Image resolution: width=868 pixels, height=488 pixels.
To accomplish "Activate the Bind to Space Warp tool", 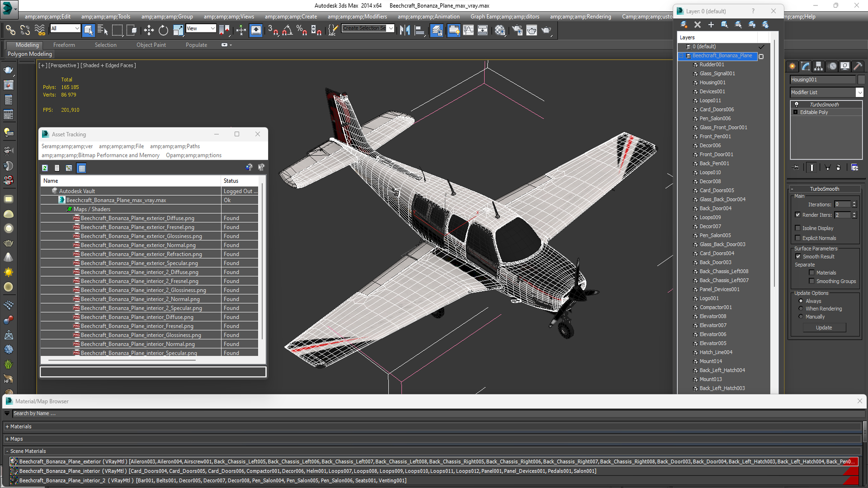I will click(x=40, y=30).
